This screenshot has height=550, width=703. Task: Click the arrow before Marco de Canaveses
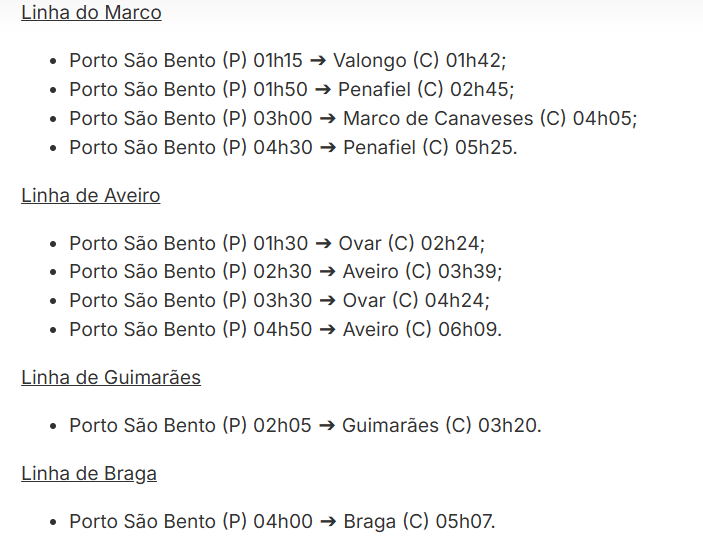click(326, 119)
